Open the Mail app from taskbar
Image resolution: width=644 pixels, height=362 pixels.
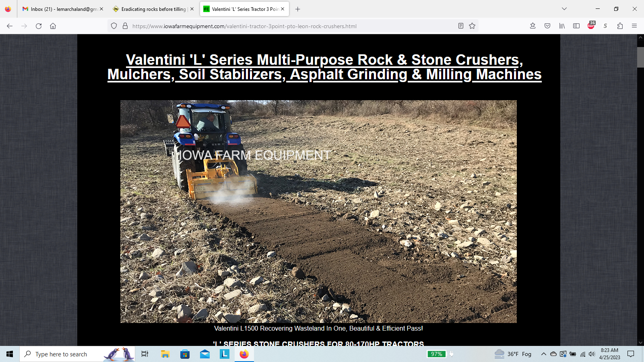[x=204, y=354]
